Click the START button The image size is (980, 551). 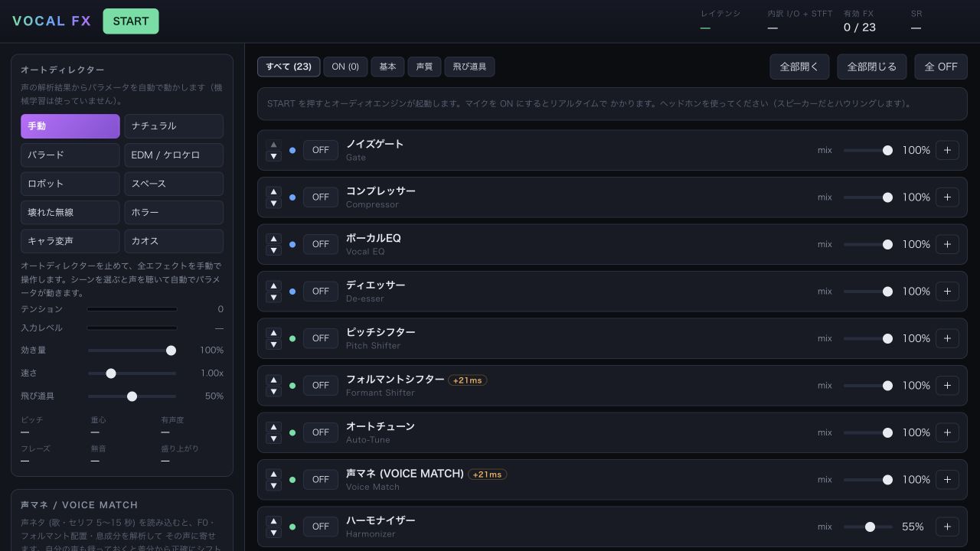pyautogui.click(x=131, y=21)
